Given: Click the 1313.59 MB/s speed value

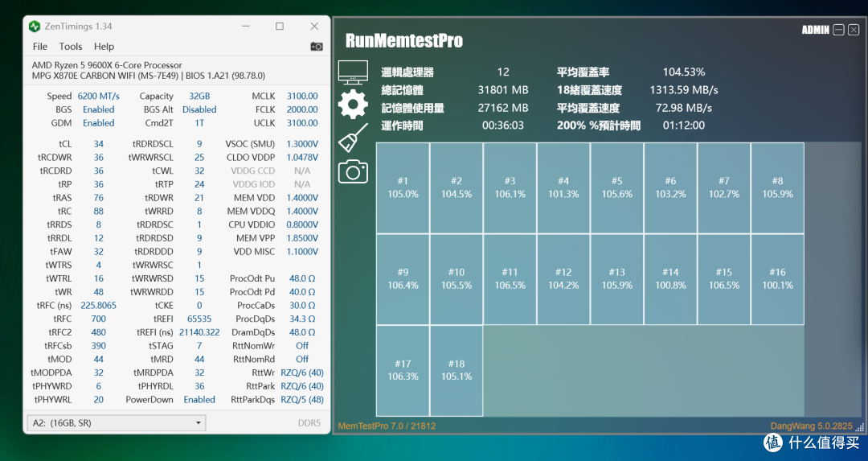Looking at the screenshot, I should pyautogui.click(x=684, y=90).
